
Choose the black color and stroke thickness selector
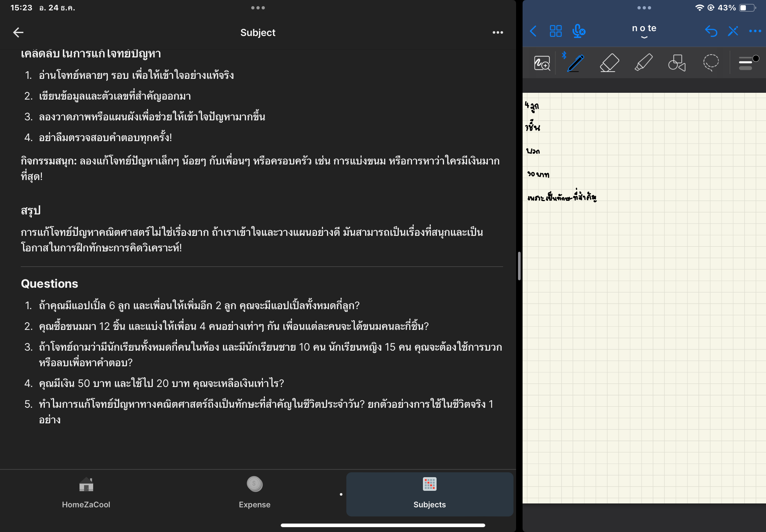[x=748, y=63]
